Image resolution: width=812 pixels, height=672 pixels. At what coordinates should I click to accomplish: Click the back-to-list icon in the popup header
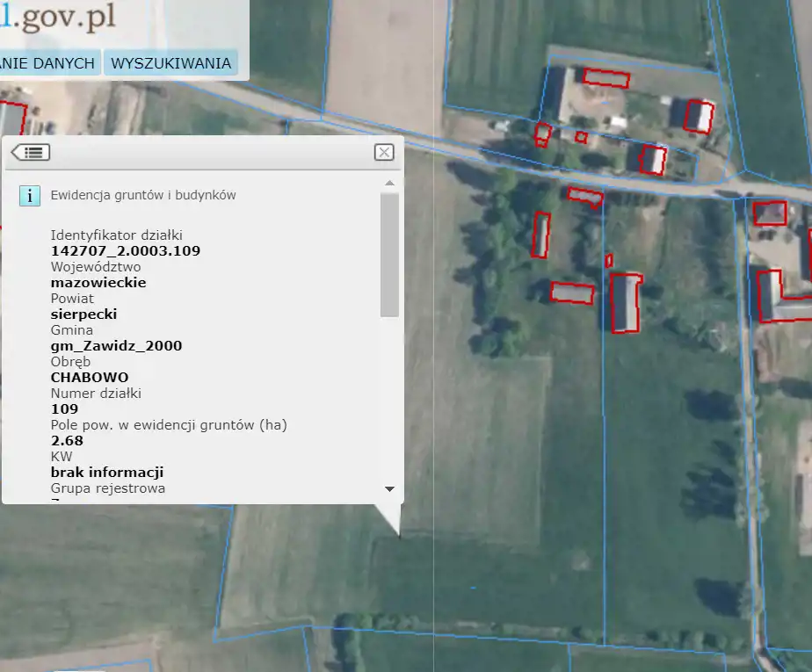pos(31,153)
